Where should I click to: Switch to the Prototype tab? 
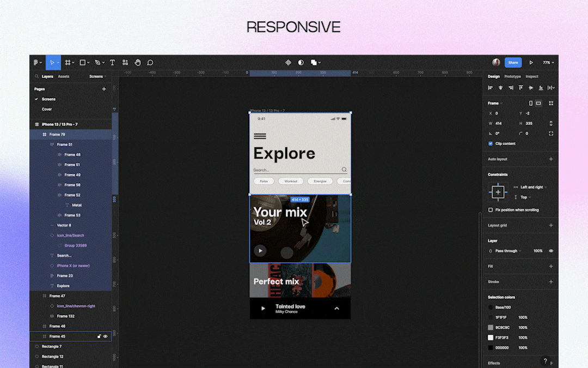[x=513, y=77]
